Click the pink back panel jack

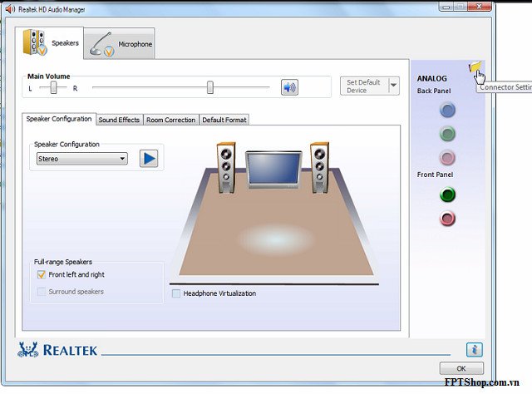(x=447, y=158)
